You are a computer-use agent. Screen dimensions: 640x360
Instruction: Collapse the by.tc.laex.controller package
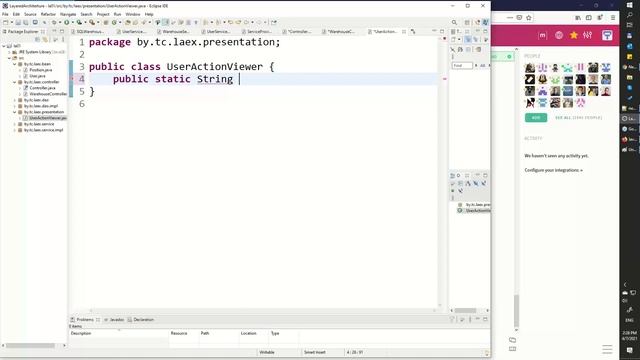15,82
